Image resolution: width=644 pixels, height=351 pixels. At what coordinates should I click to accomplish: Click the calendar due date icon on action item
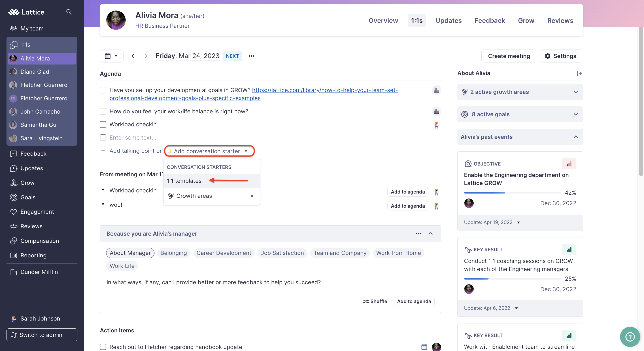424,347
